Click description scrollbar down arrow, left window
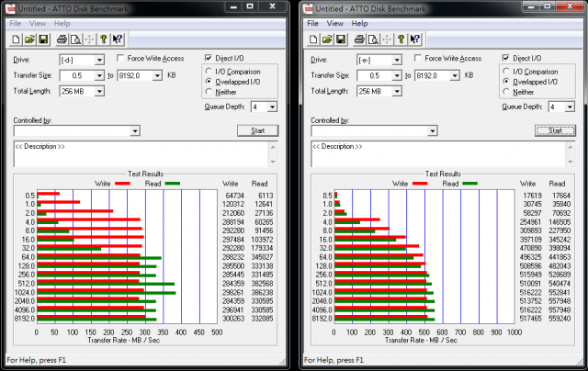 (273, 162)
